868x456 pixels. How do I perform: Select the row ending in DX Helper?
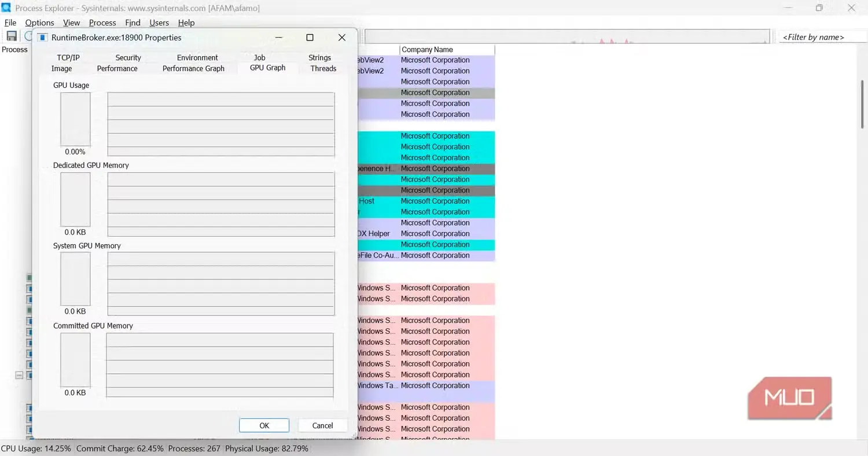(x=426, y=234)
